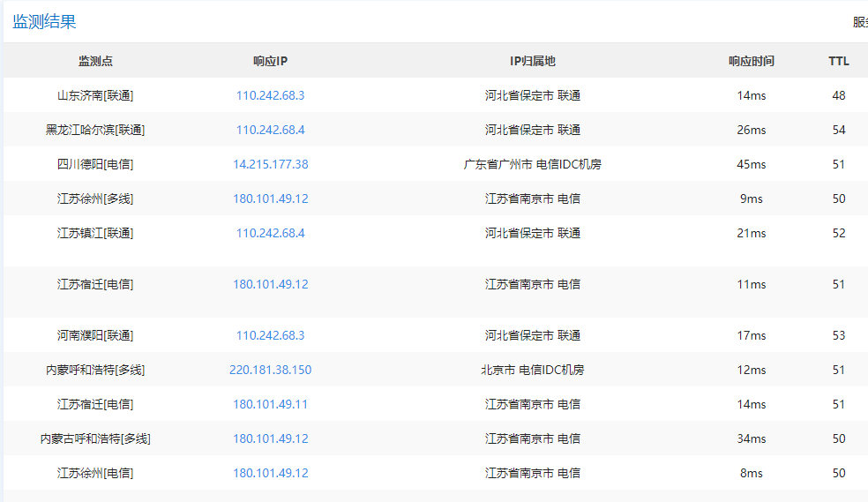
Task: Click the 14.215.177.38 response IP link
Action: click(x=270, y=164)
